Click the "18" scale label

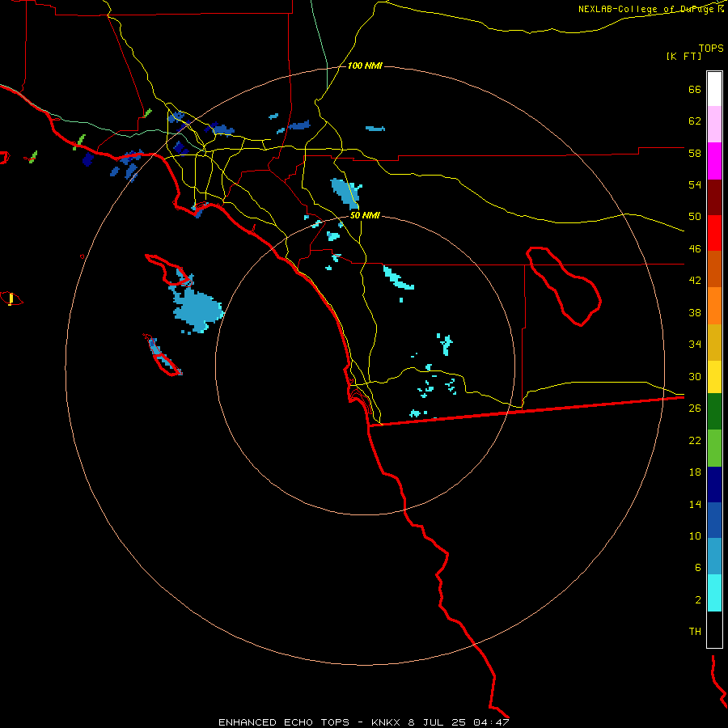pyautogui.click(x=695, y=472)
